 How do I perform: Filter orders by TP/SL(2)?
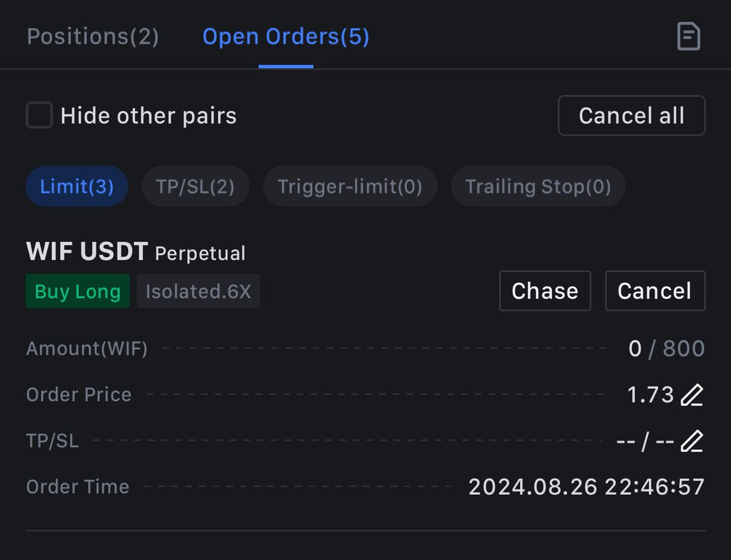(196, 186)
